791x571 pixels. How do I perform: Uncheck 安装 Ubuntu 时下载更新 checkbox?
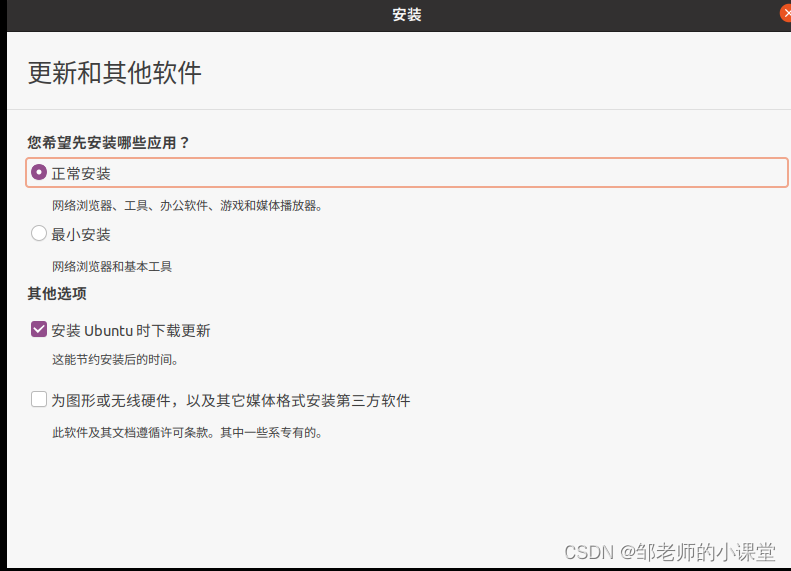pyautogui.click(x=39, y=329)
